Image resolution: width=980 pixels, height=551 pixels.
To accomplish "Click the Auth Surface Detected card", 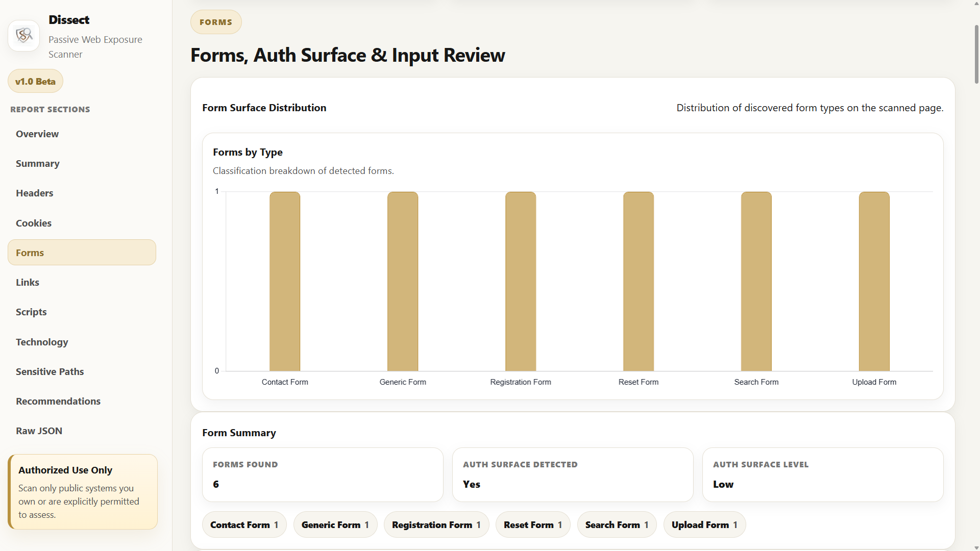I will 573,474.
